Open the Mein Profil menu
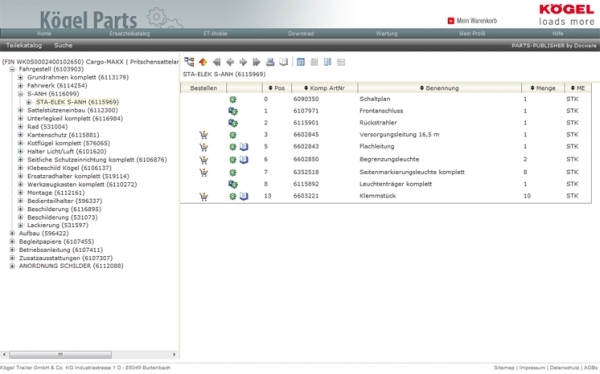Screen dimensions: 600x374 [x=472, y=34]
